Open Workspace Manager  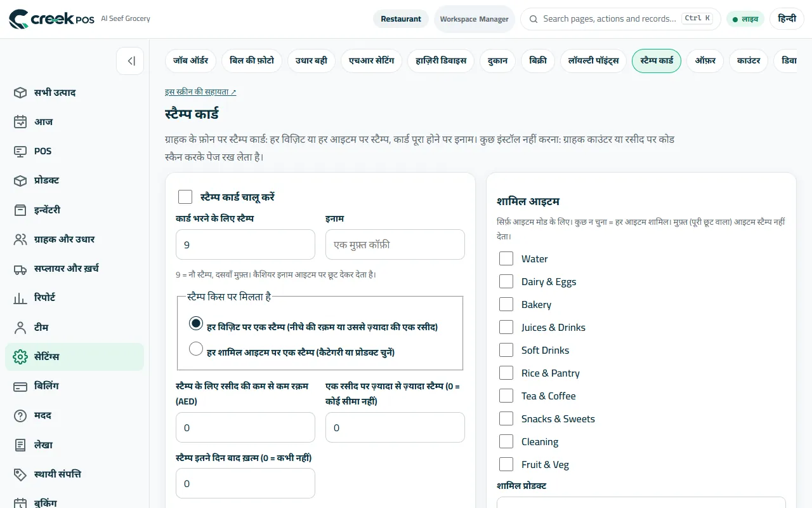click(x=475, y=19)
